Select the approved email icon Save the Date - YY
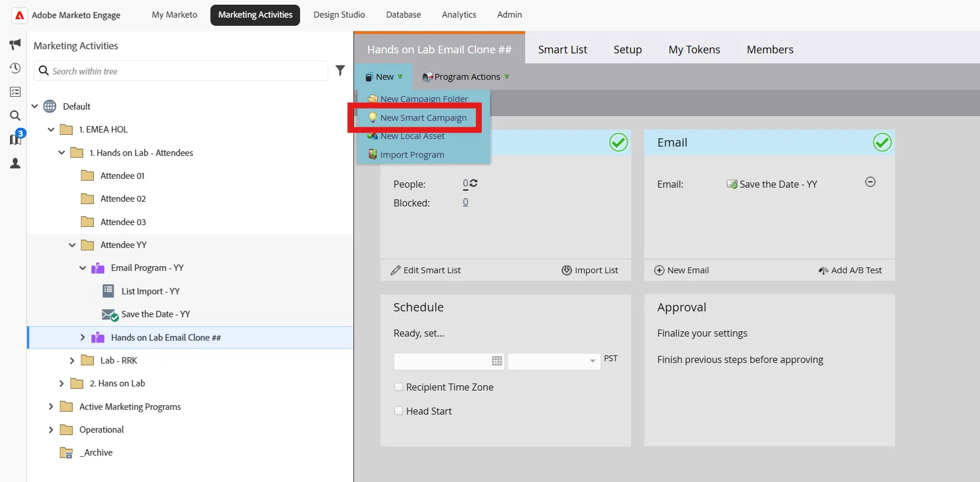This screenshot has height=482, width=980. [110, 315]
